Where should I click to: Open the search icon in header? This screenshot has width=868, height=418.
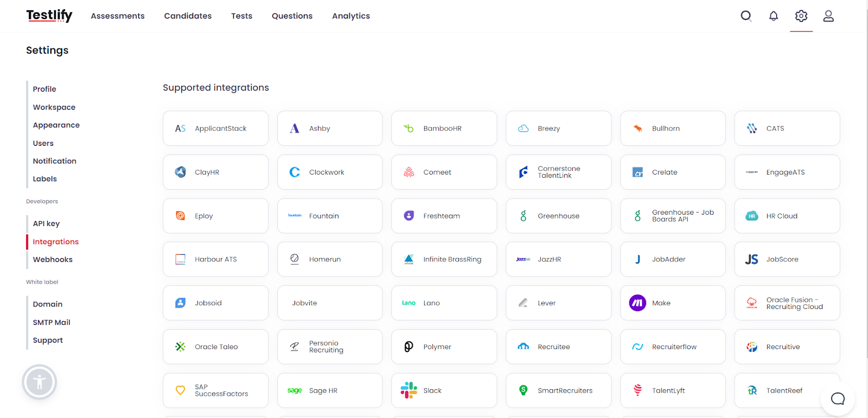[746, 16]
